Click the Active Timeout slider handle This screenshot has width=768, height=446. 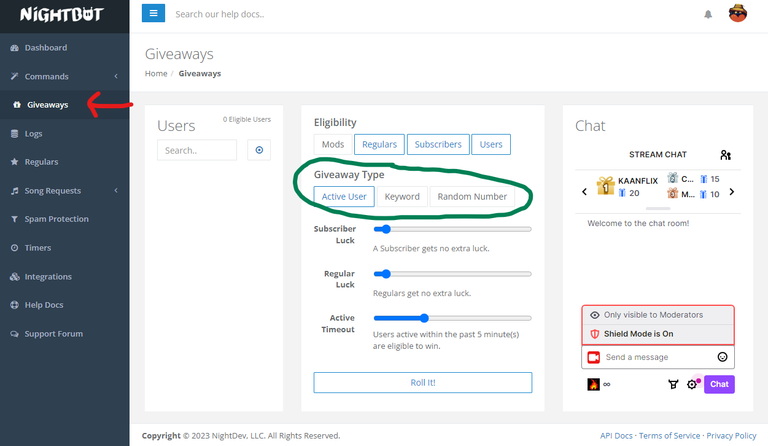click(424, 318)
